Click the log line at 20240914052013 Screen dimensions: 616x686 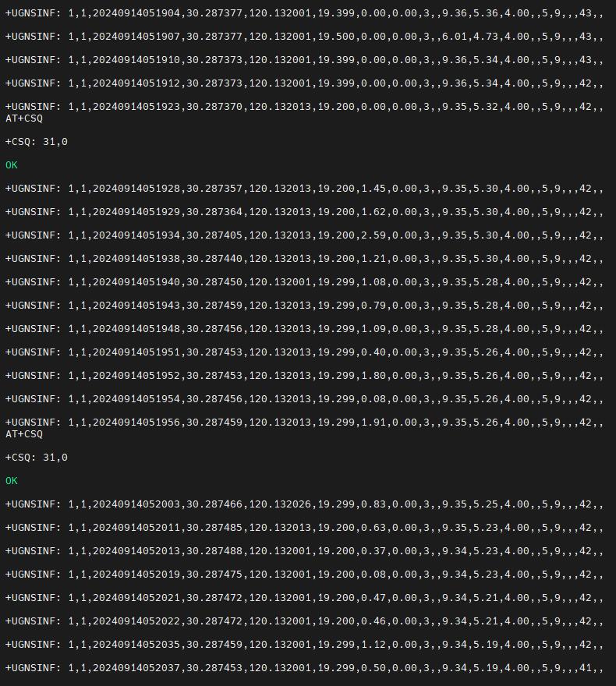(305, 551)
